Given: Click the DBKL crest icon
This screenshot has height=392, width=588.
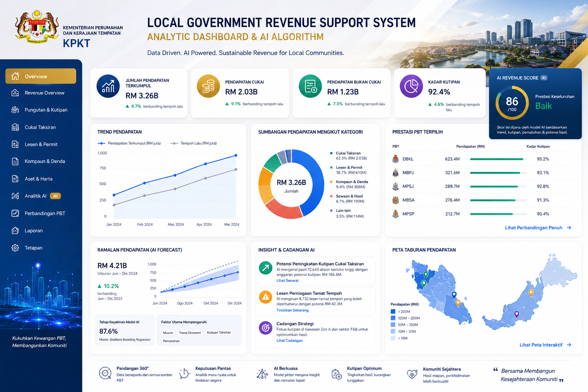Looking at the screenshot, I should (x=395, y=159).
